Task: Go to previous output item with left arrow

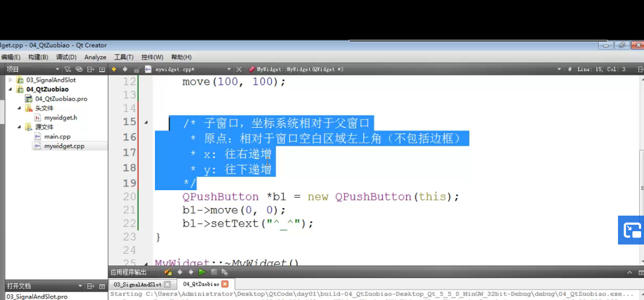Action: coord(179,272)
